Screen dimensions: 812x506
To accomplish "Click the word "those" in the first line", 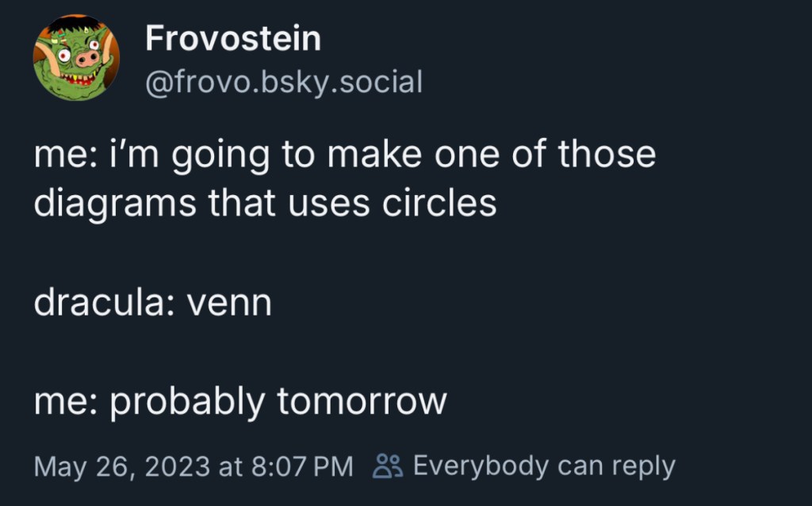I will [607, 153].
